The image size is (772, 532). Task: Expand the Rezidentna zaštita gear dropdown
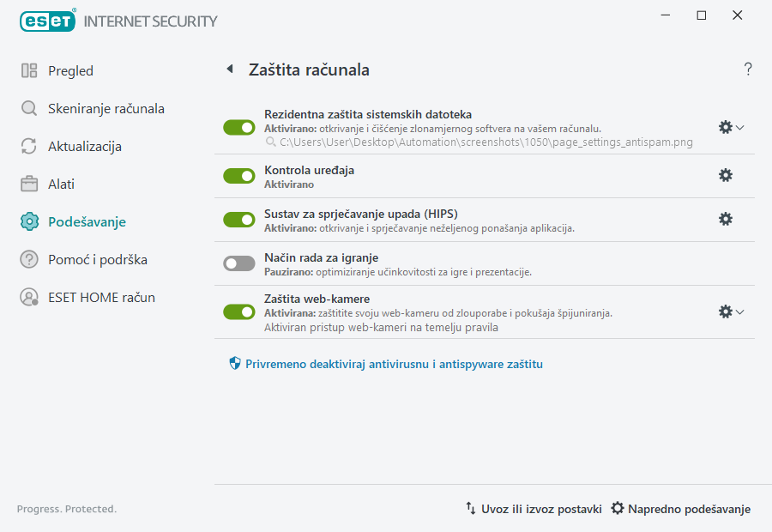pos(739,127)
